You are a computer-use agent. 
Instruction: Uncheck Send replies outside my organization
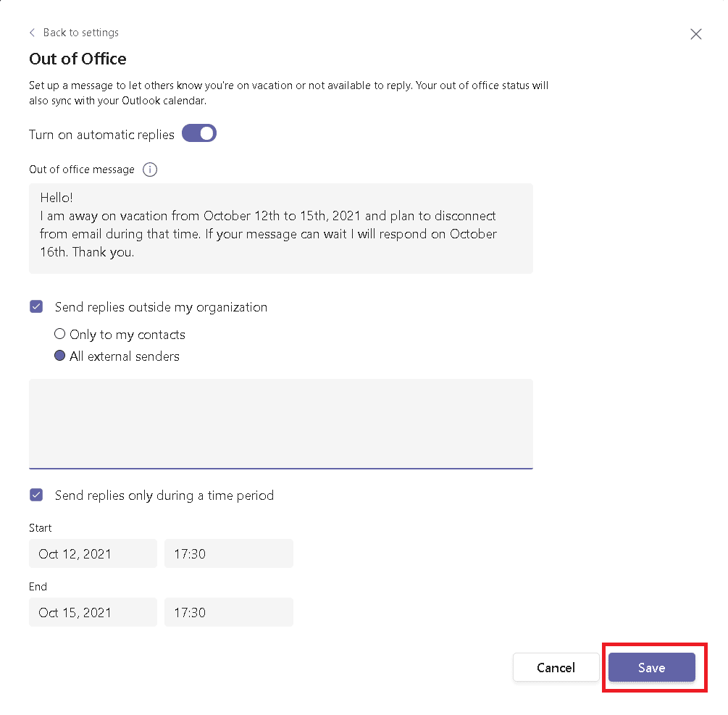click(36, 306)
